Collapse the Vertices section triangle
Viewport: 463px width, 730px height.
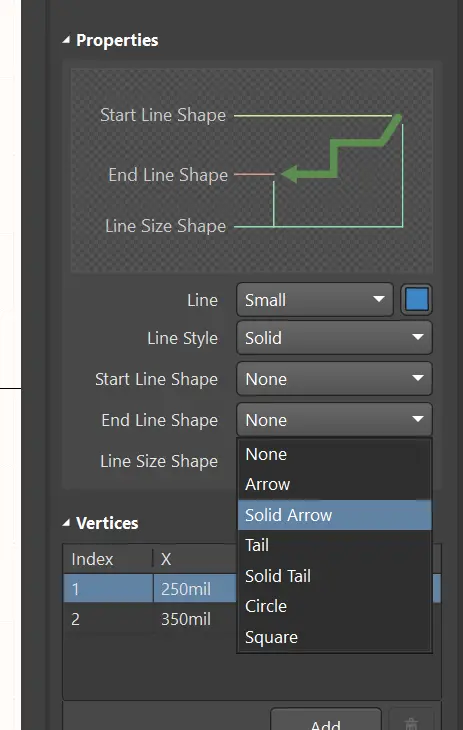pyautogui.click(x=66, y=523)
